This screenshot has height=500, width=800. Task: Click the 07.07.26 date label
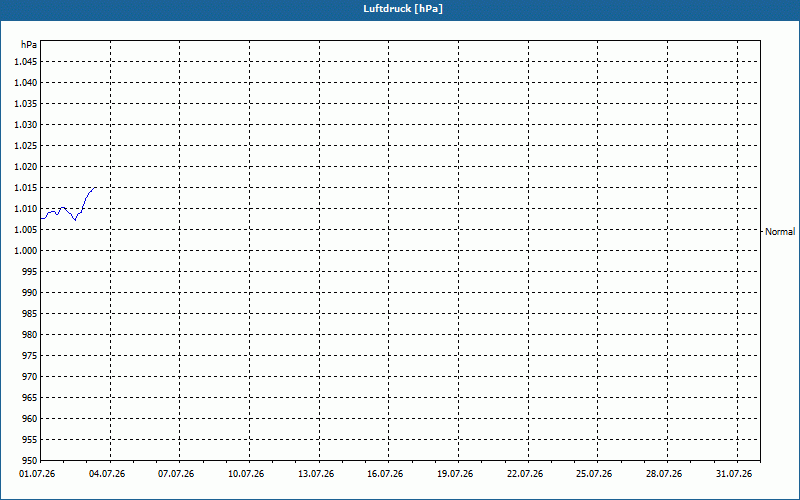point(176,474)
